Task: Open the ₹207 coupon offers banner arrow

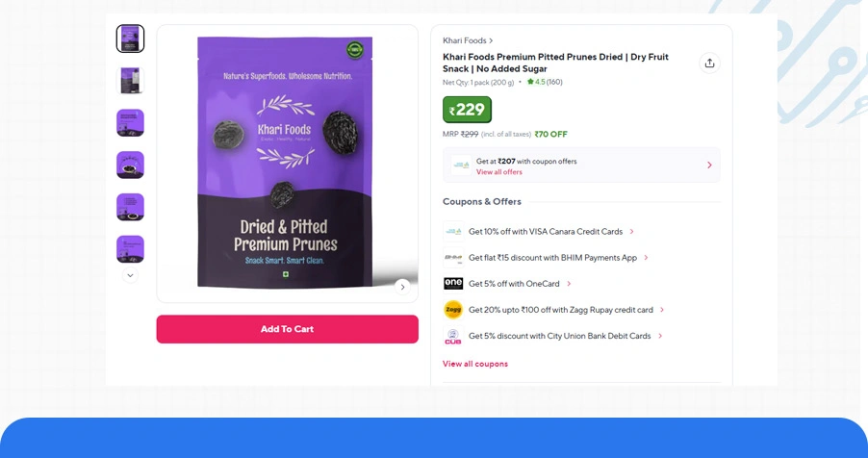Action: click(709, 165)
